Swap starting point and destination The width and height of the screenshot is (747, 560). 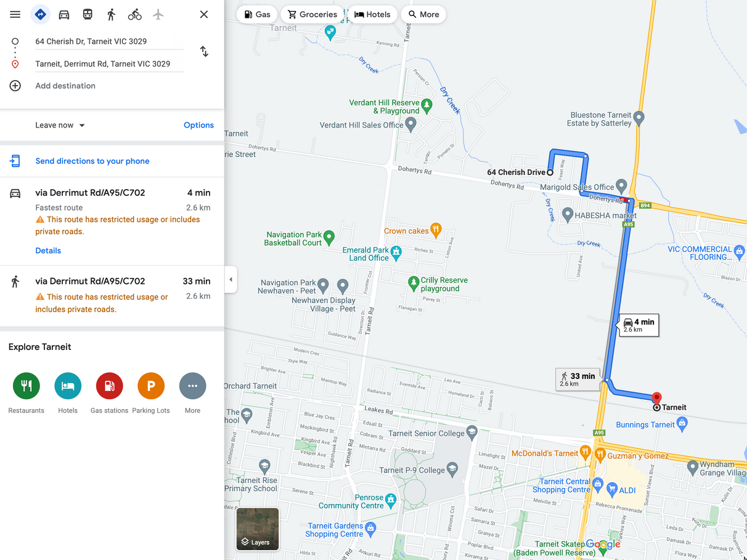point(204,52)
